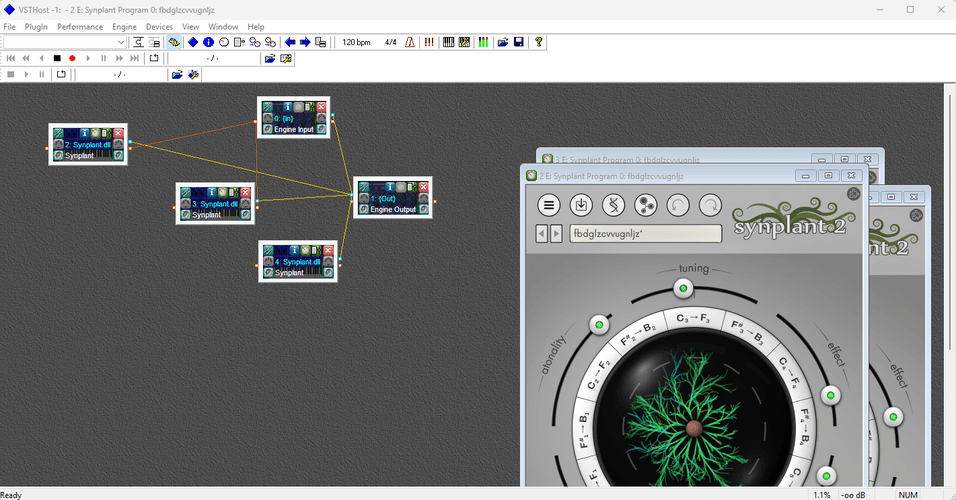Toggle the loop icon in third toolbar row
Viewport: 956px width, 500px height.
click(x=61, y=74)
